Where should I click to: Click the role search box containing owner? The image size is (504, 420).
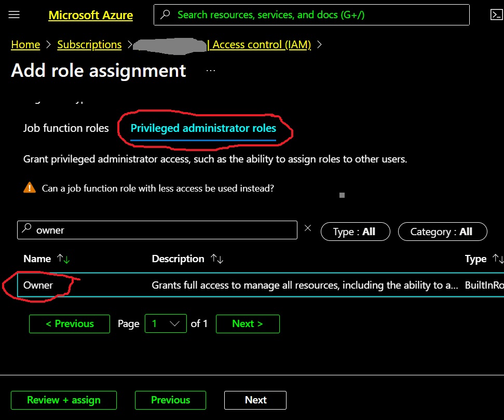click(157, 230)
